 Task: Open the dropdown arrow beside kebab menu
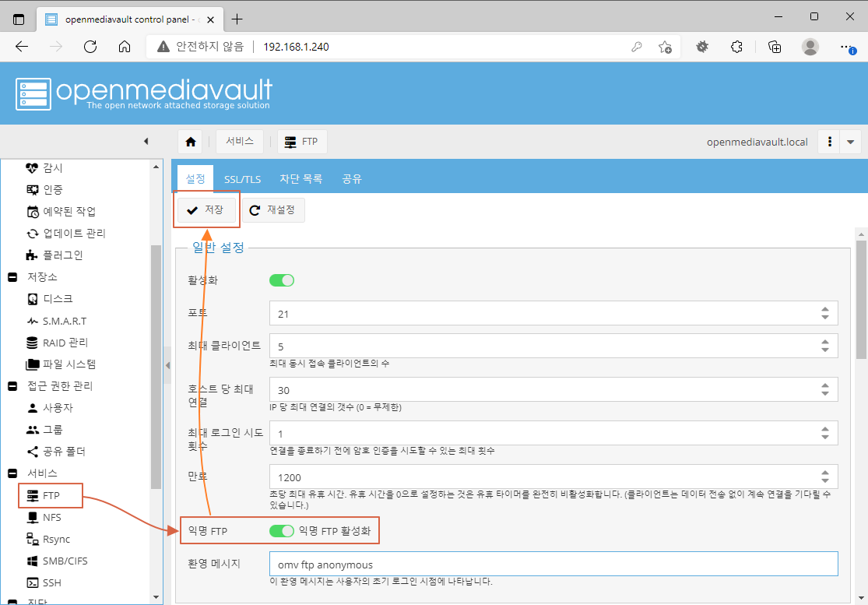(850, 142)
